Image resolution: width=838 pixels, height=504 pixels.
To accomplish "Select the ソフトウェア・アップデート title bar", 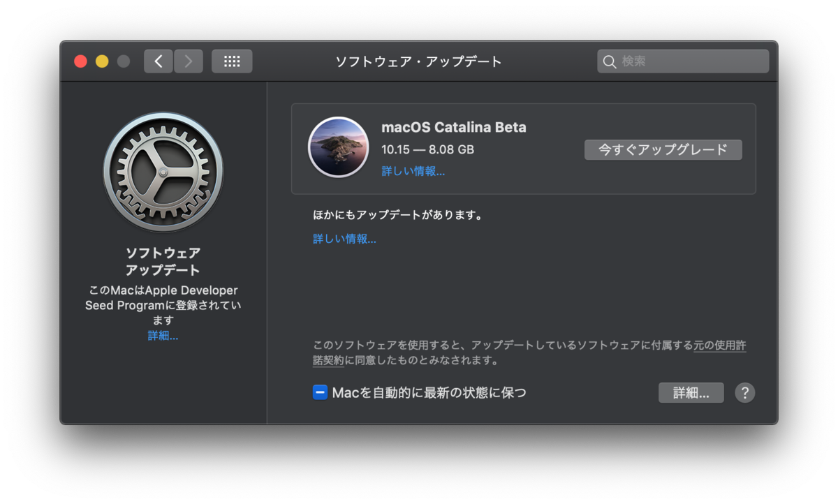I will (418, 61).
